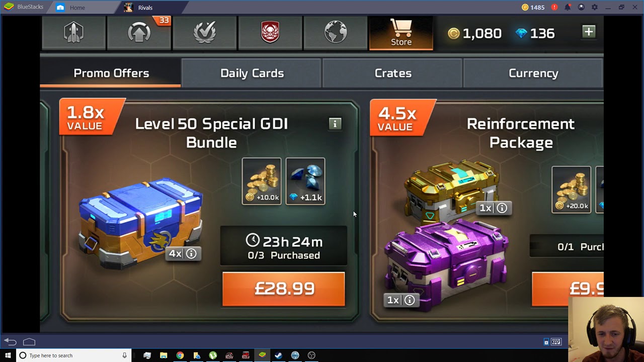The image size is (644, 362).
Task: Open BlueStacks settings gear icon
Action: point(595,7)
